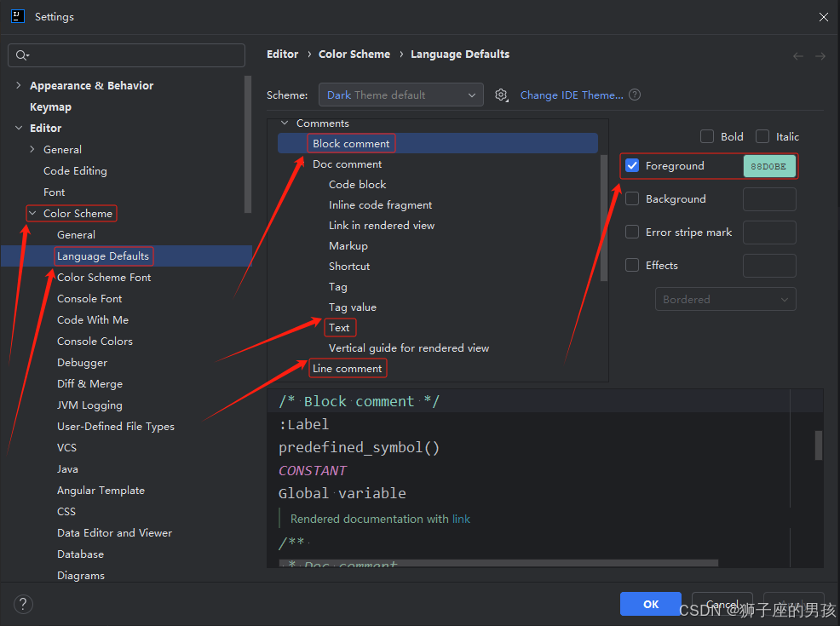Select Text attribute under Doc comment
This screenshot has height=626, width=840.
pos(339,328)
